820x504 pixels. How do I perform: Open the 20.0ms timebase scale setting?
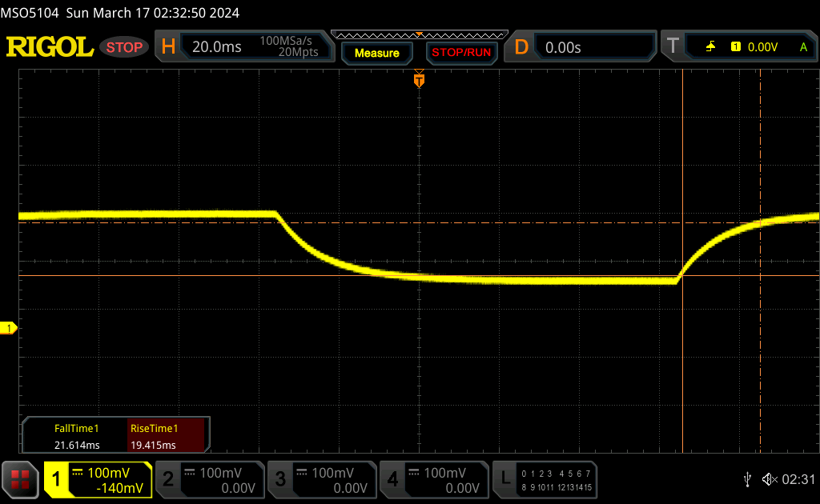(217, 47)
